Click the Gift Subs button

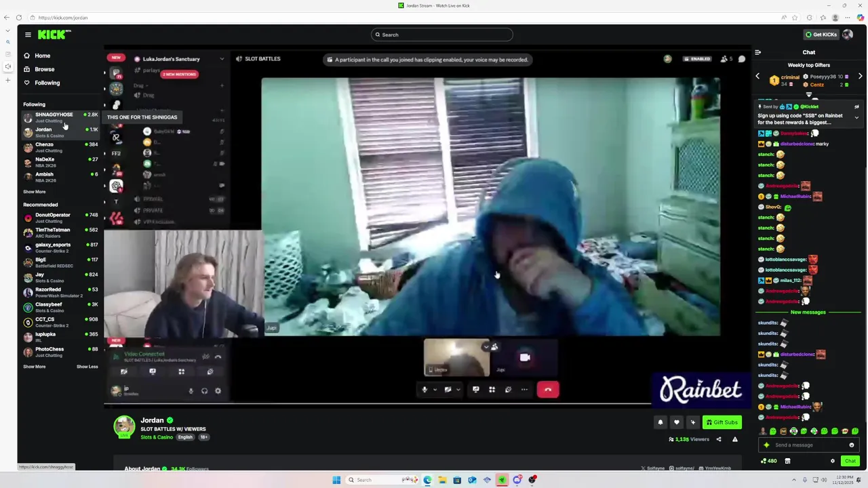click(x=722, y=422)
